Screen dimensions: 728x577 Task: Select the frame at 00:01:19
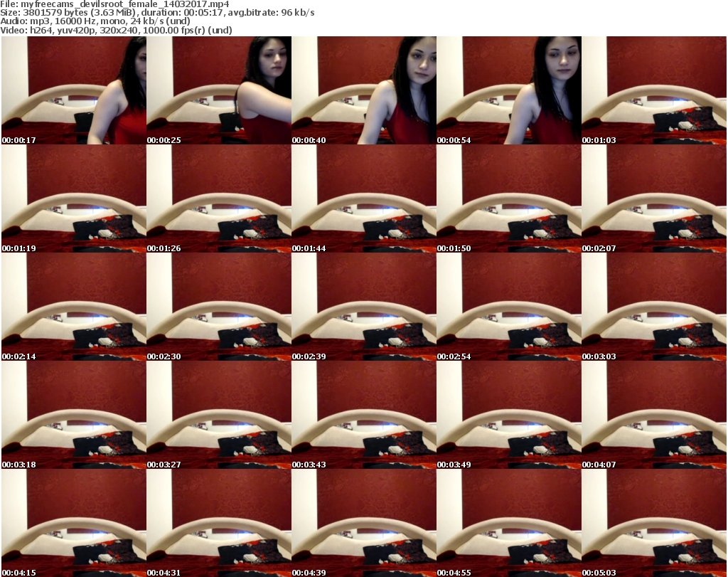coord(74,198)
